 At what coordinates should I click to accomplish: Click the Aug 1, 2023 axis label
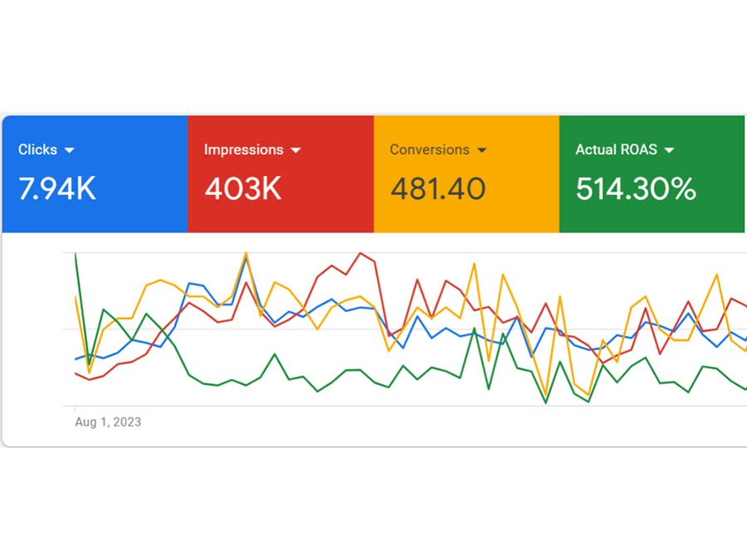click(108, 422)
